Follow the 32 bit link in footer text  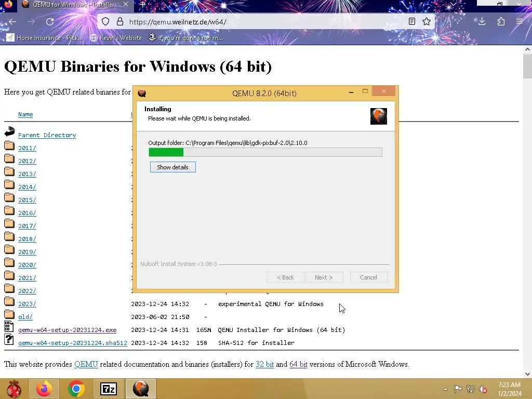point(264,364)
